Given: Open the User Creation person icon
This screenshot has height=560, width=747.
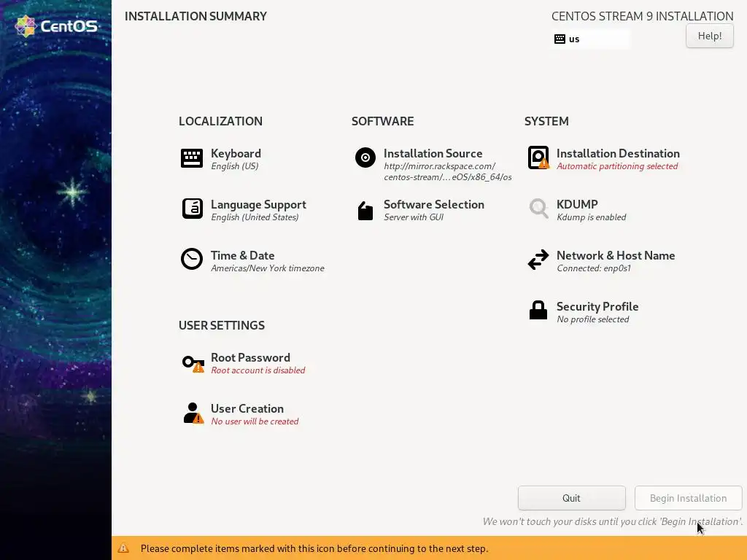Looking at the screenshot, I should click(193, 413).
